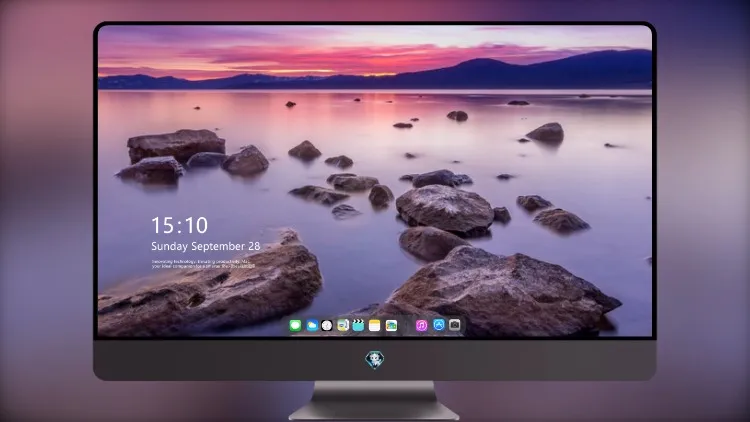
Task: Open the Maps app in the dock
Action: (x=342, y=326)
